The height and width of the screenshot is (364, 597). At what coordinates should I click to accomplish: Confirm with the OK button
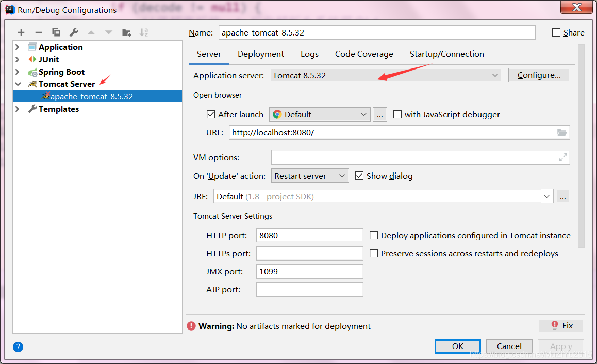458,346
